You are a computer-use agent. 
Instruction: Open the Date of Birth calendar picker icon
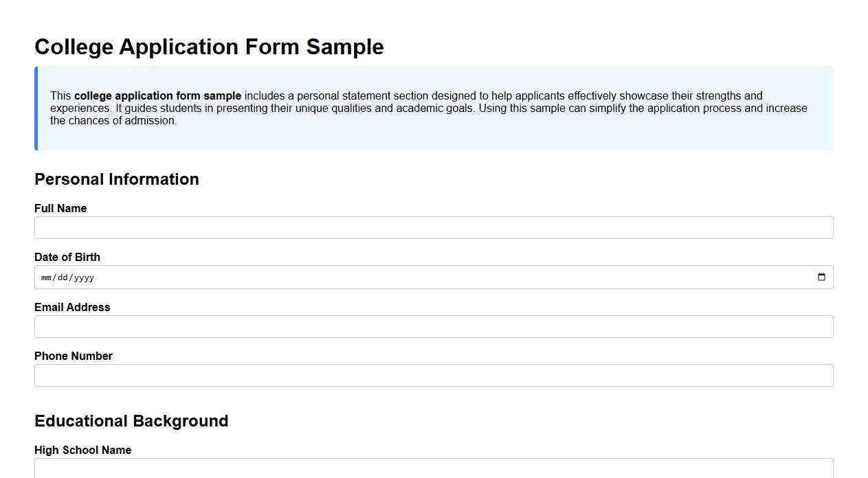(x=822, y=277)
